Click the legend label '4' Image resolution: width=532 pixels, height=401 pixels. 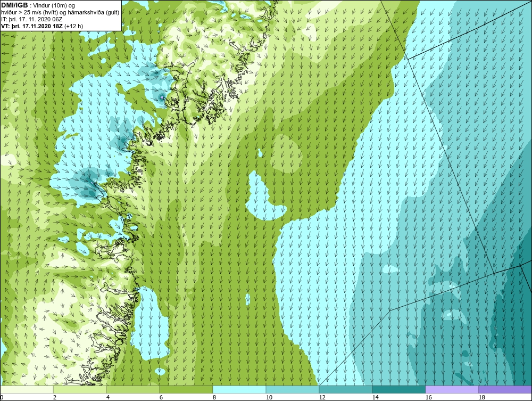coord(108,397)
